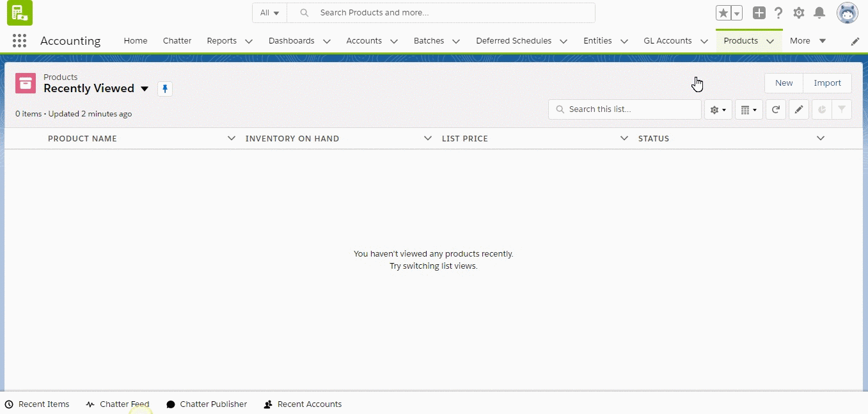Pin the Recently Viewed list view
Screen dimensions: 868x414
[x=165, y=89]
